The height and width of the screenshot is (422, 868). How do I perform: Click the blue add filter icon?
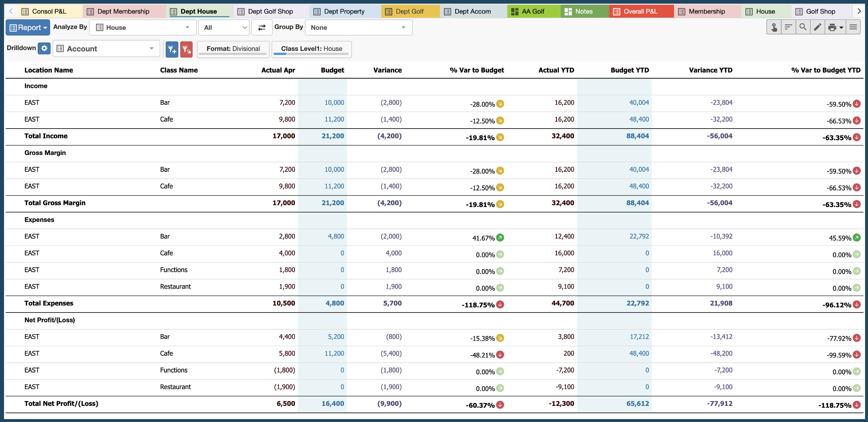coord(172,49)
